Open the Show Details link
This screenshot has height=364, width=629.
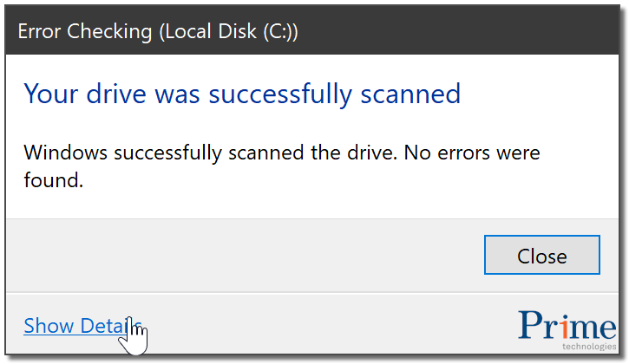tap(82, 326)
